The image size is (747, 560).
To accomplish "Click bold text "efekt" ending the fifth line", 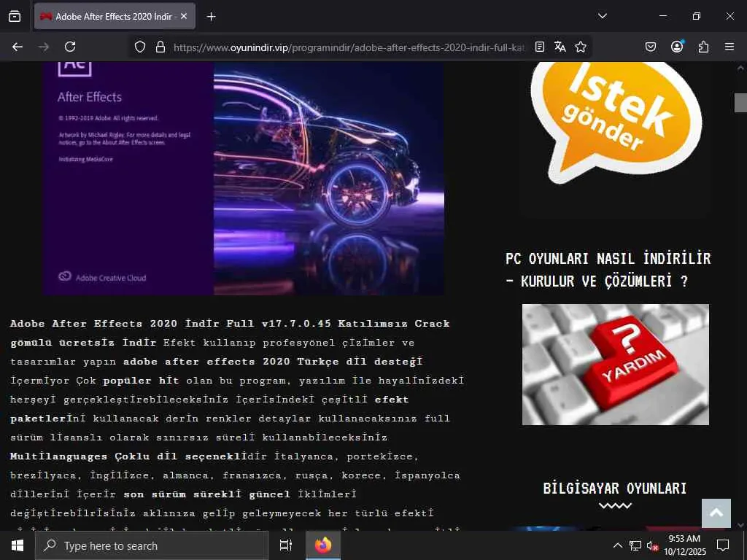I will 392,400.
